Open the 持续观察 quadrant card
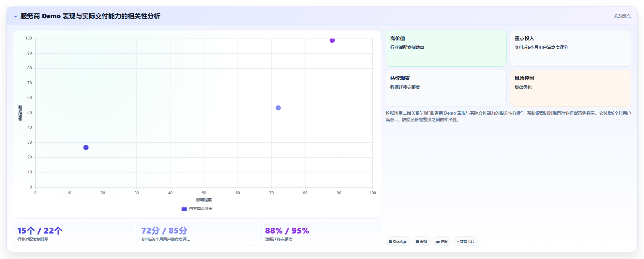The image size is (644, 259). pyautogui.click(x=446, y=88)
